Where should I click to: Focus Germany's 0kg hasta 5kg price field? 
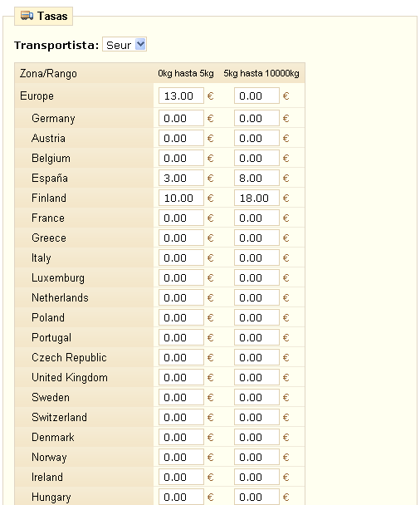(181, 118)
